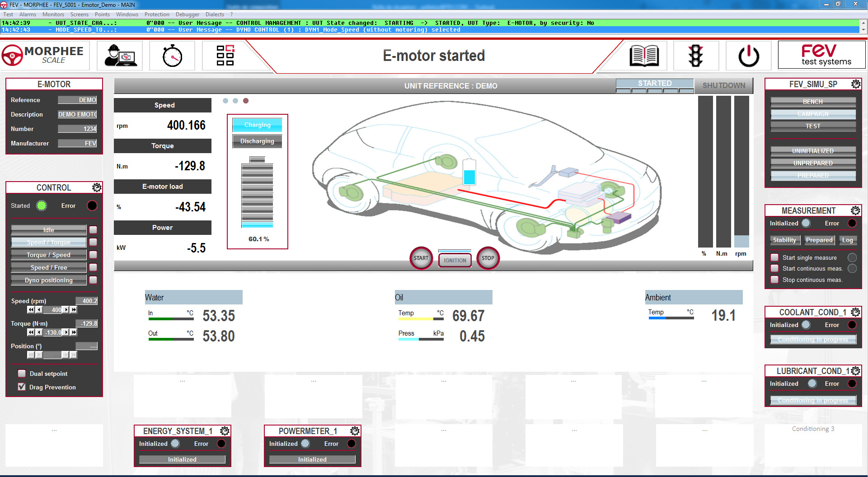The height and width of the screenshot is (477, 868).
Task: Click the message log scrollbar down arrow
Action: pos(863,30)
